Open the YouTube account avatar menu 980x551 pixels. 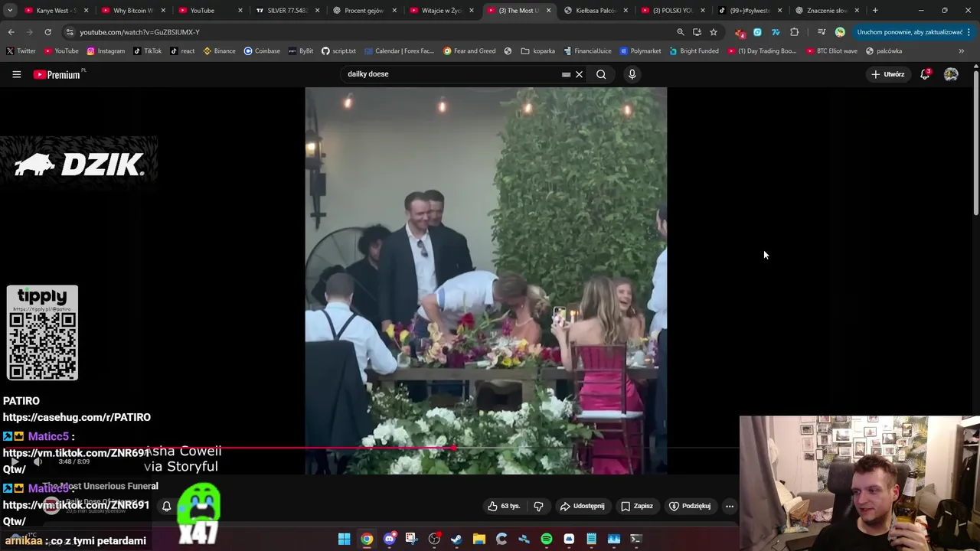[x=951, y=74]
